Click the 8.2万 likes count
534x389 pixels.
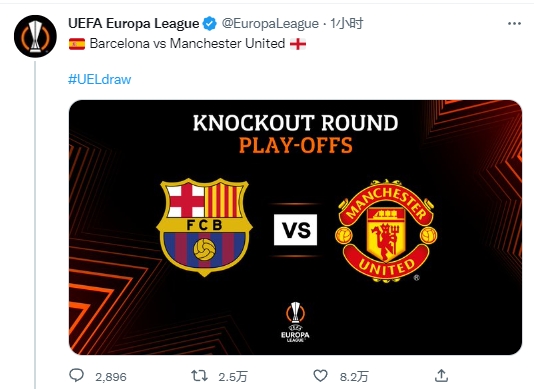[x=354, y=377]
